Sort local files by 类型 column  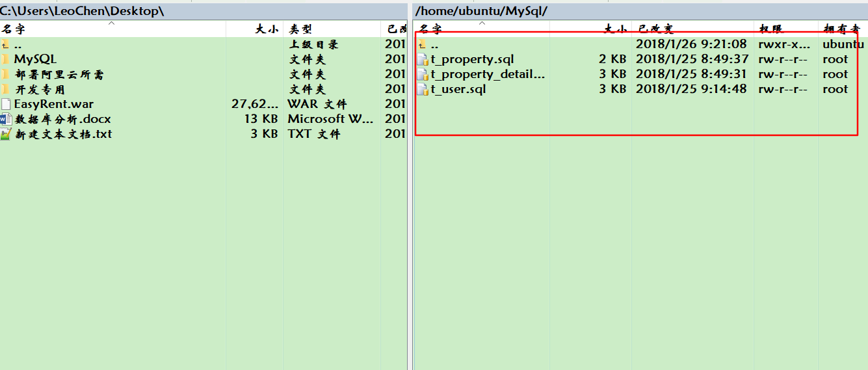point(332,29)
